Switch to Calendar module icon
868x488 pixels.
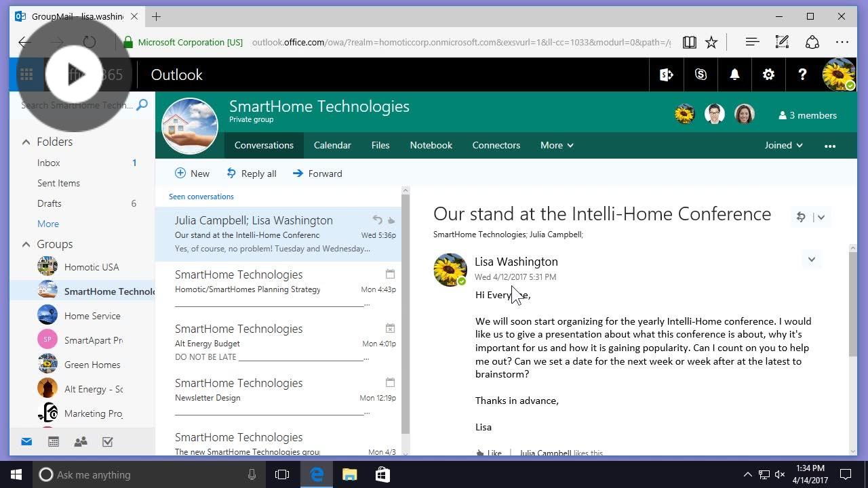(x=54, y=442)
